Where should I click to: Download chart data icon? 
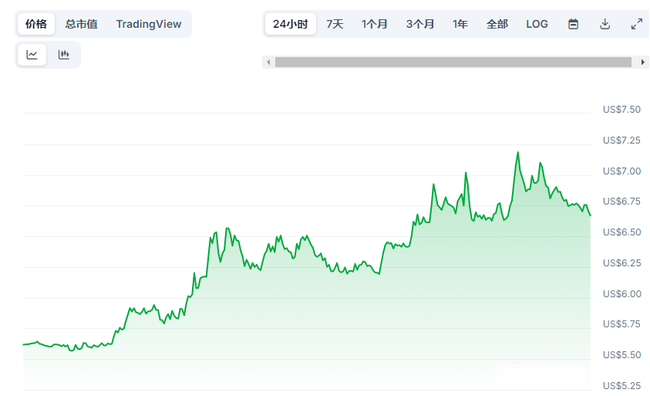click(x=605, y=24)
